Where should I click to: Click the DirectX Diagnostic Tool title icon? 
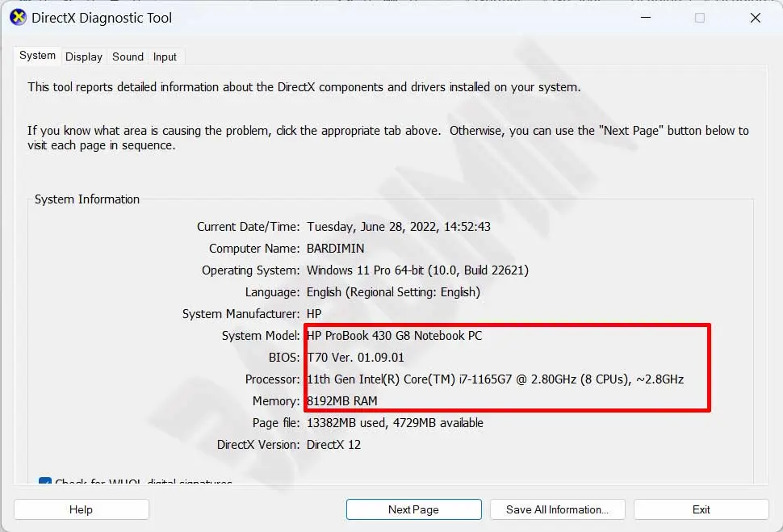click(x=18, y=18)
